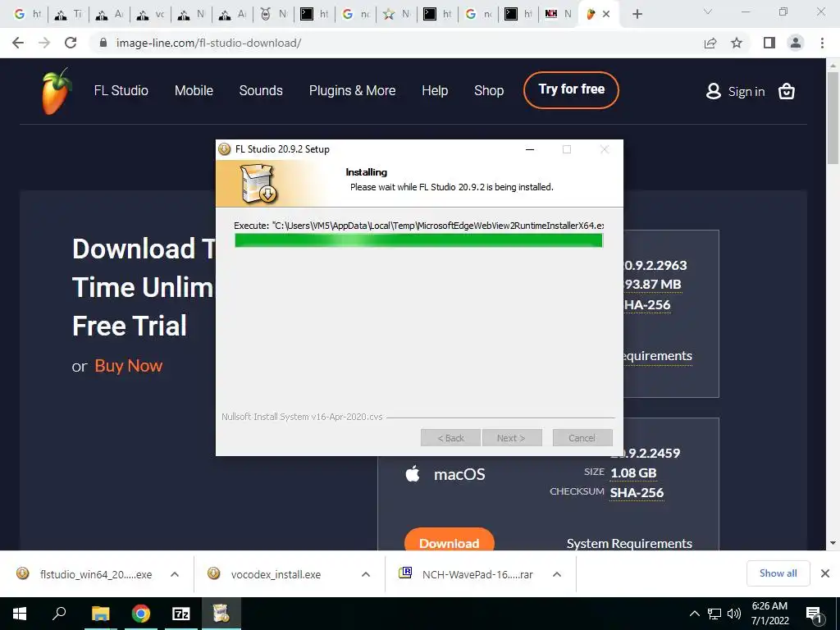
Task: Minimize the FL Studio Setup window
Action: point(530,149)
